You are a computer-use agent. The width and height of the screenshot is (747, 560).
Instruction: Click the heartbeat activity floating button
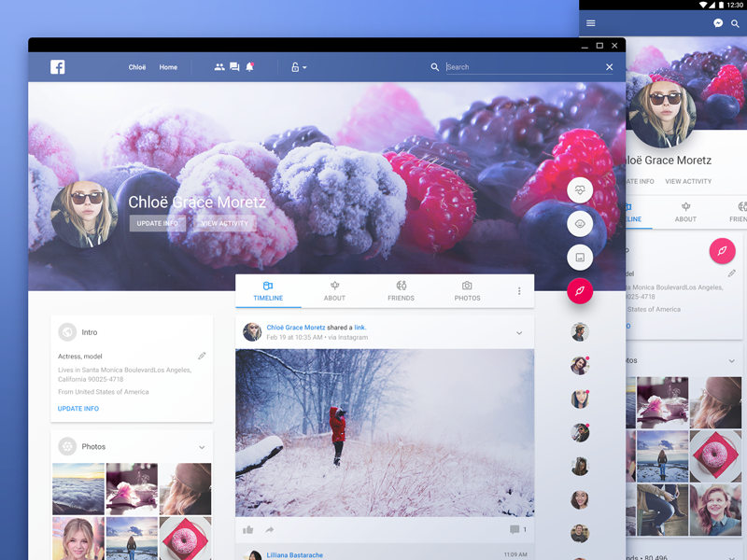click(580, 189)
